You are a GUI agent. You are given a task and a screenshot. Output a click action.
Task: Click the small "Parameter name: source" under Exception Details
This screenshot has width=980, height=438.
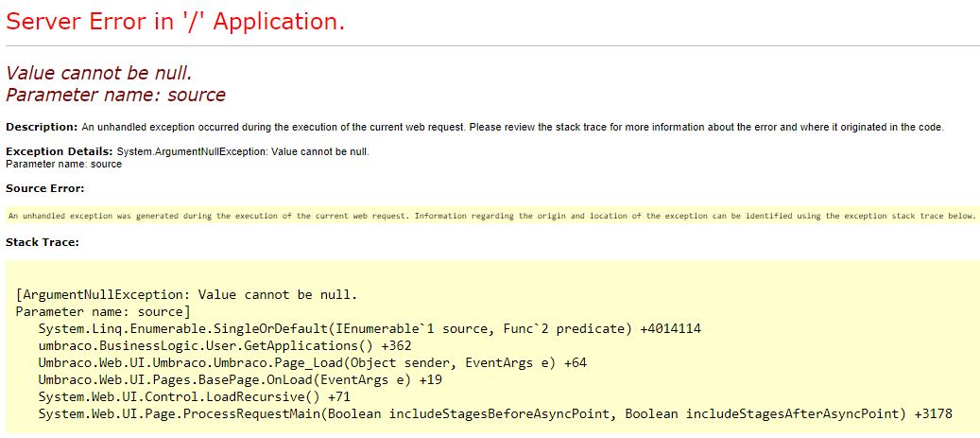pyautogui.click(x=63, y=164)
